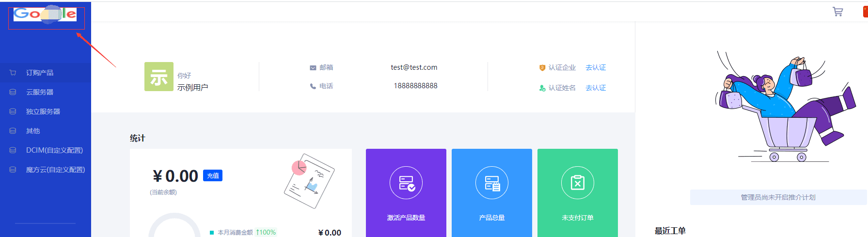The height and width of the screenshot is (237, 868).
Task: Click the stack icon beside 魔方云
Action: coord(13,170)
